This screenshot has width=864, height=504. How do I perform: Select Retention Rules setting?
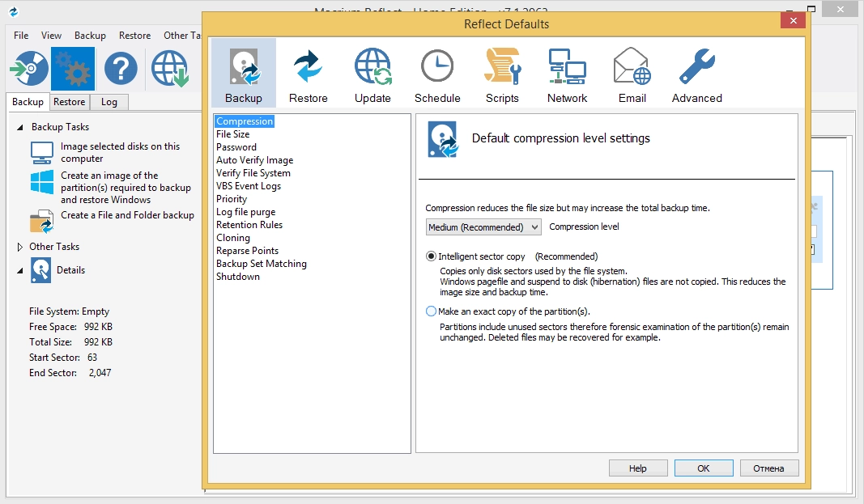coord(249,225)
